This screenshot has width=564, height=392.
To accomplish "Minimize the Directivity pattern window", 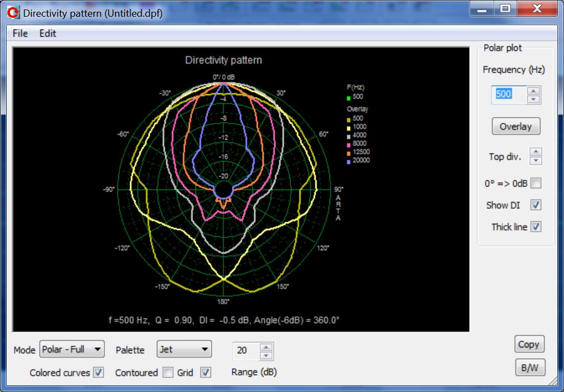I will (481, 8).
